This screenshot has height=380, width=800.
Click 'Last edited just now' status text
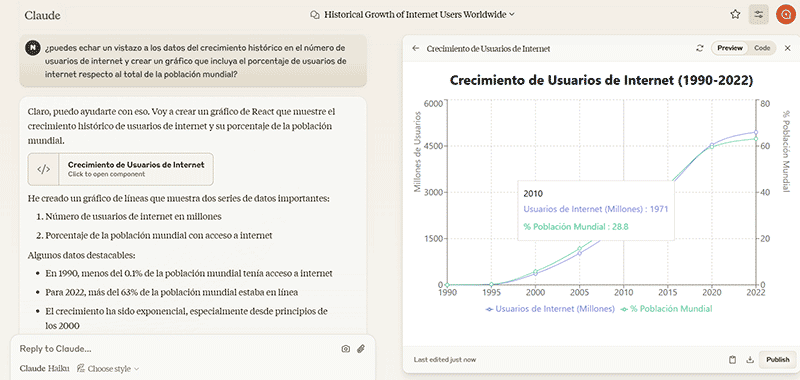pos(445,360)
